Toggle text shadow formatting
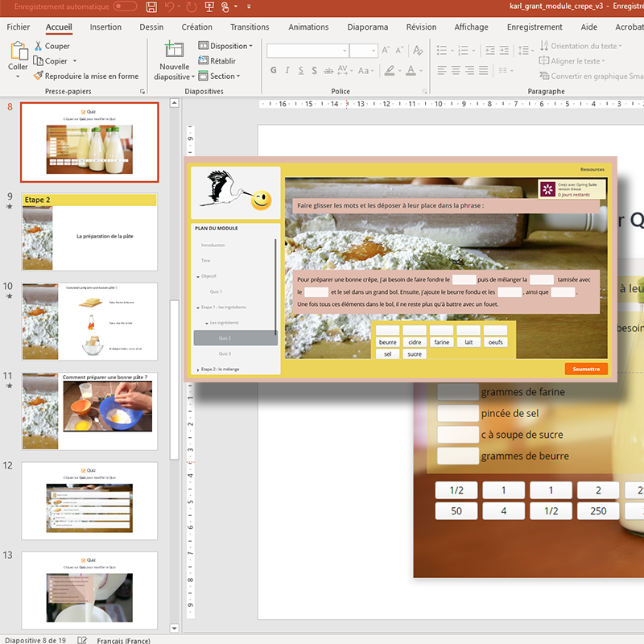This screenshot has height=644, width=644. [x=315, y=71]
